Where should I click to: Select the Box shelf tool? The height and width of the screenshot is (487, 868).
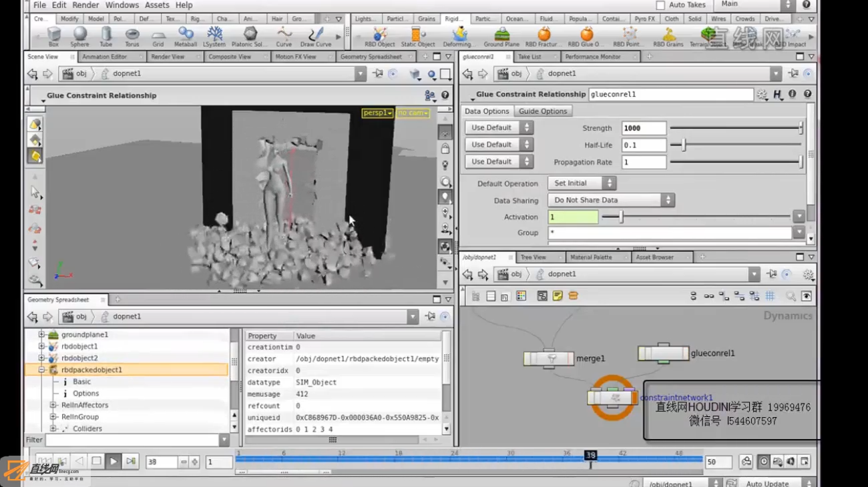click(53, 37)
